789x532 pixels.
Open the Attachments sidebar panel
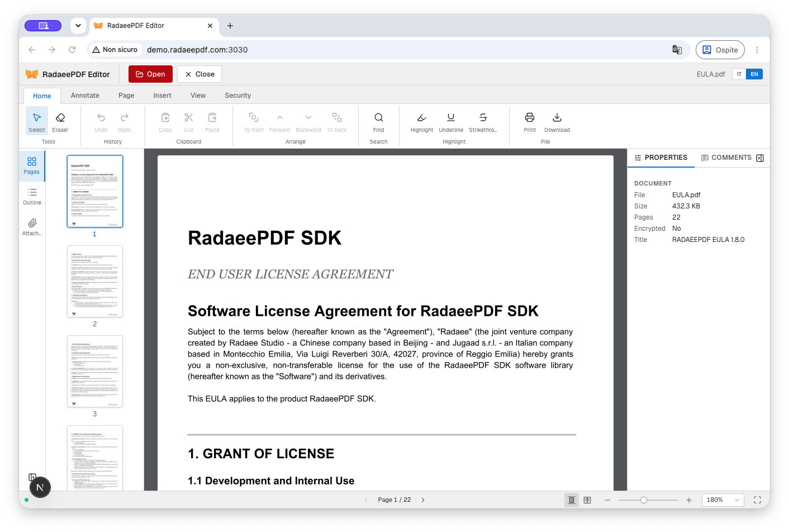point(32,227)
